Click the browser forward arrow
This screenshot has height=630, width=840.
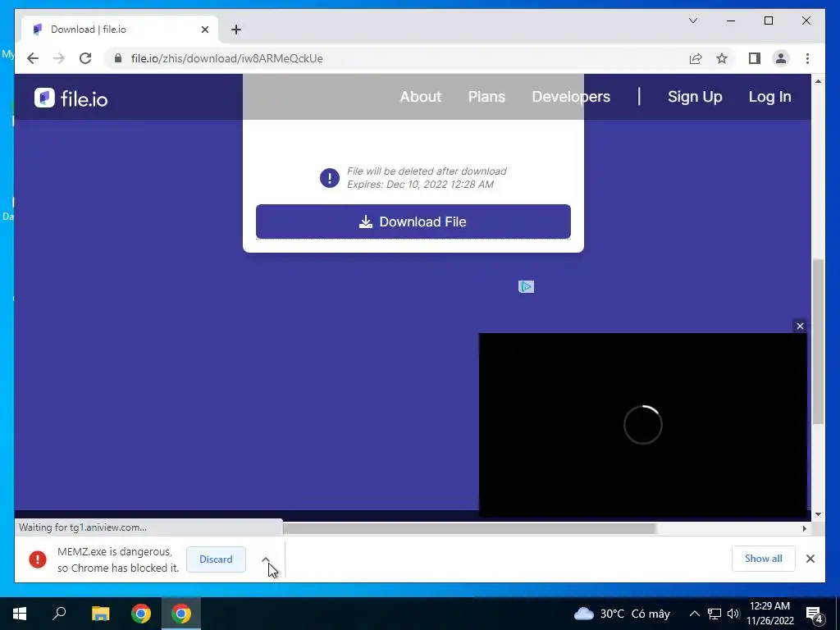59,58
